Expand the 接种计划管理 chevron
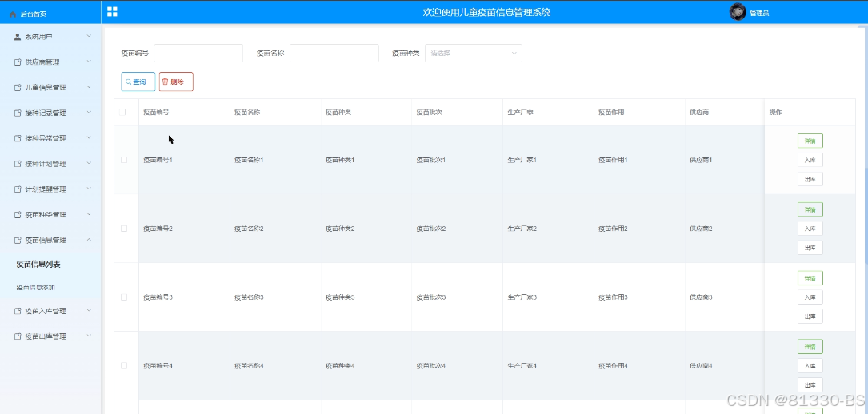 click(89, 164)
